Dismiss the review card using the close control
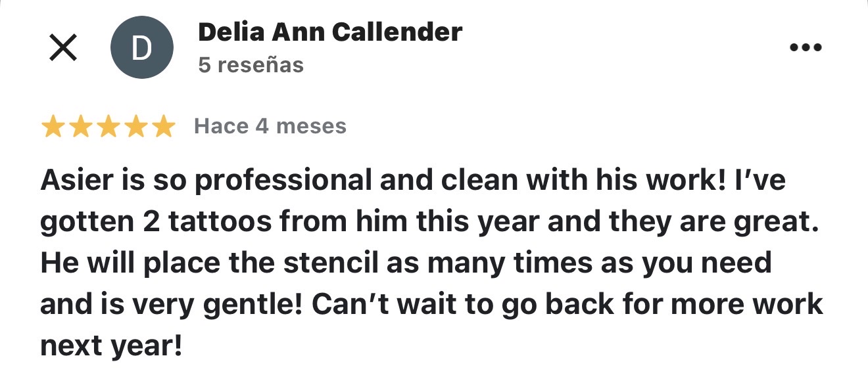 64,47
